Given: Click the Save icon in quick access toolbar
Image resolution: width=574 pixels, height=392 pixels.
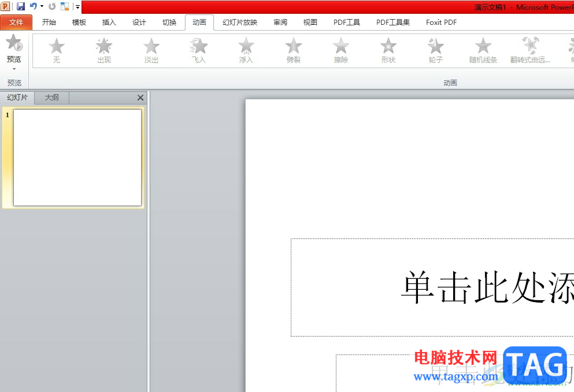Looking at the screenshot, I should click(21, 6).
